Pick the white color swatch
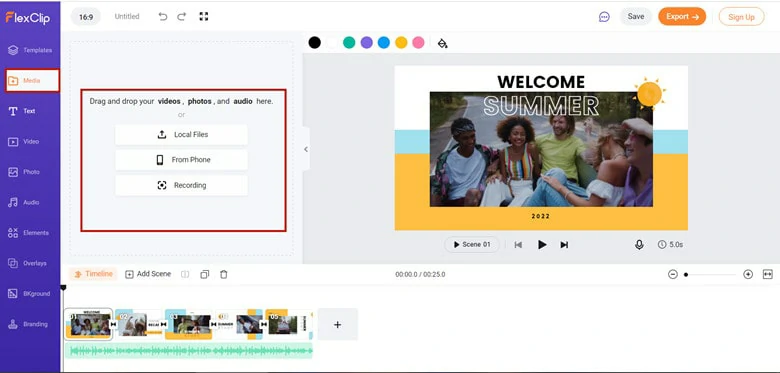This screenshot has height=373, width=780. click(332, 43)
